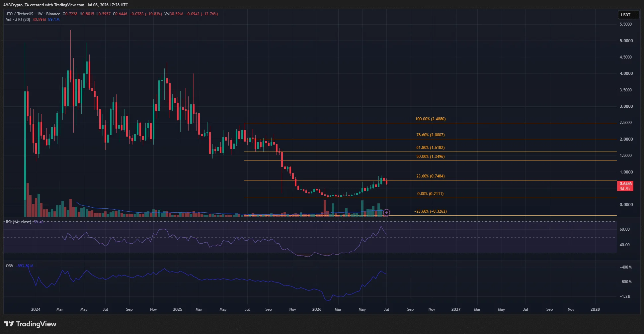Click the OBV -400M scale label
This screenshot has height=334, width=644.
tap(625, 267)
